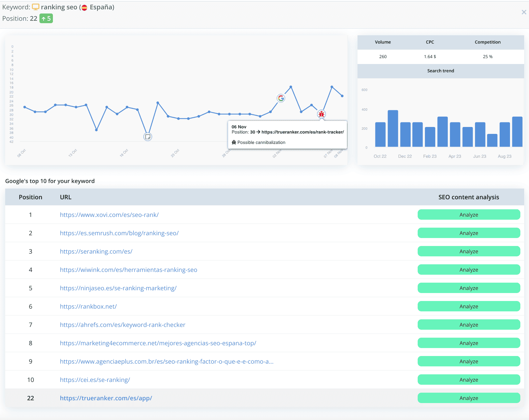
Task: Open the marketing4ecommerce agencies article link
Action: [x=158, y=343]
